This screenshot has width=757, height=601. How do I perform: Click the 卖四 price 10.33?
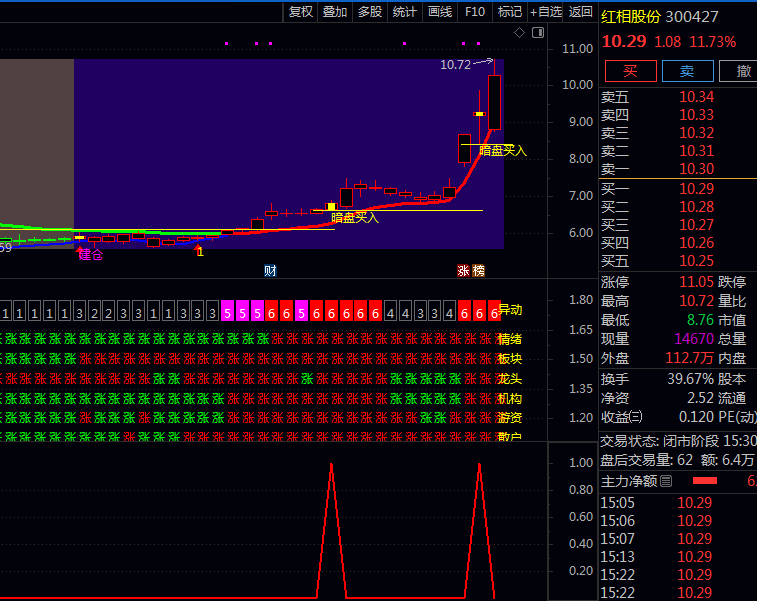click(696, 115)
